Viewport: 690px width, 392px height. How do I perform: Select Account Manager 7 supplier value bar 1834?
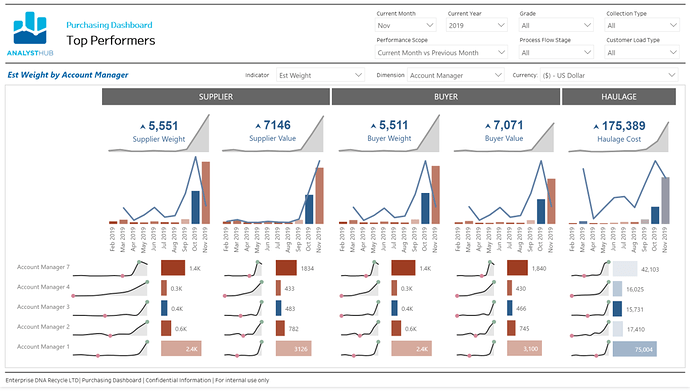(x=286, y=268)
